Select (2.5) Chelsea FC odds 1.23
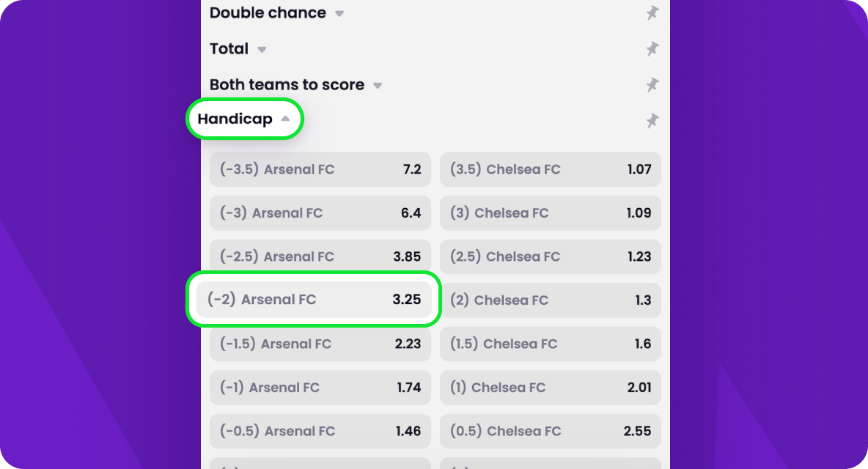This screenshot has height=469, width=868. click(x=550, y=256)
